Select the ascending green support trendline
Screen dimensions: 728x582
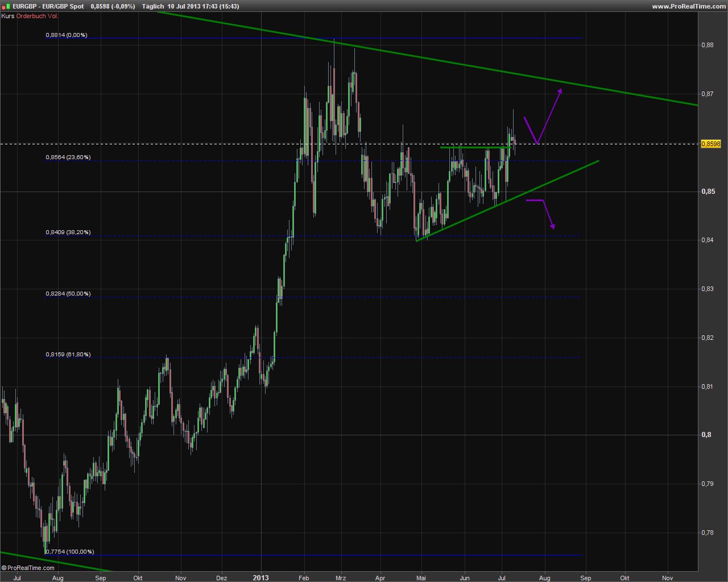pyautogui.click(x=508, y=201)
